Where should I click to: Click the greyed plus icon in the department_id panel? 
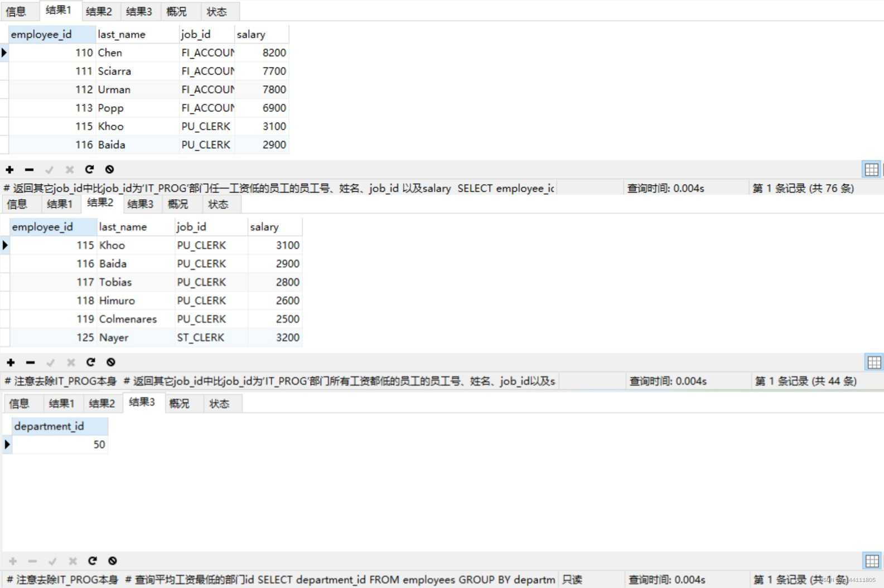click(13, 561)
